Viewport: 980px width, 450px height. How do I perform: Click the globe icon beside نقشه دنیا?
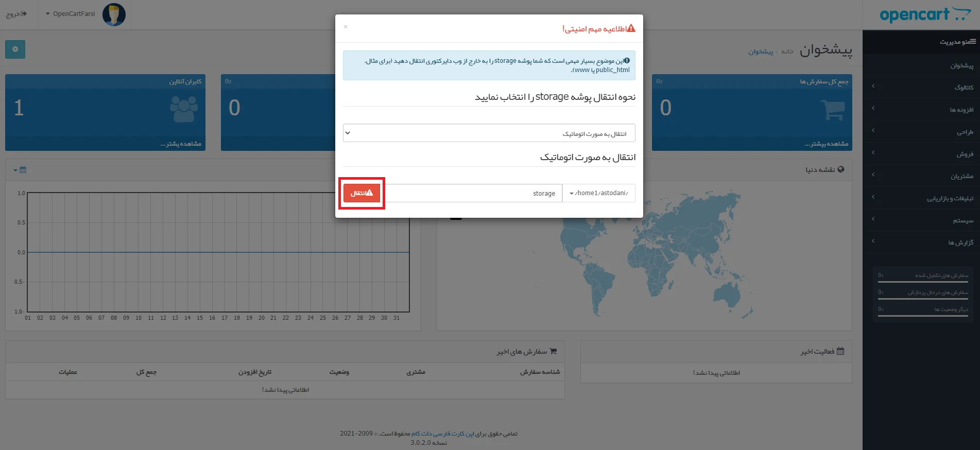[x=840, y=169]
